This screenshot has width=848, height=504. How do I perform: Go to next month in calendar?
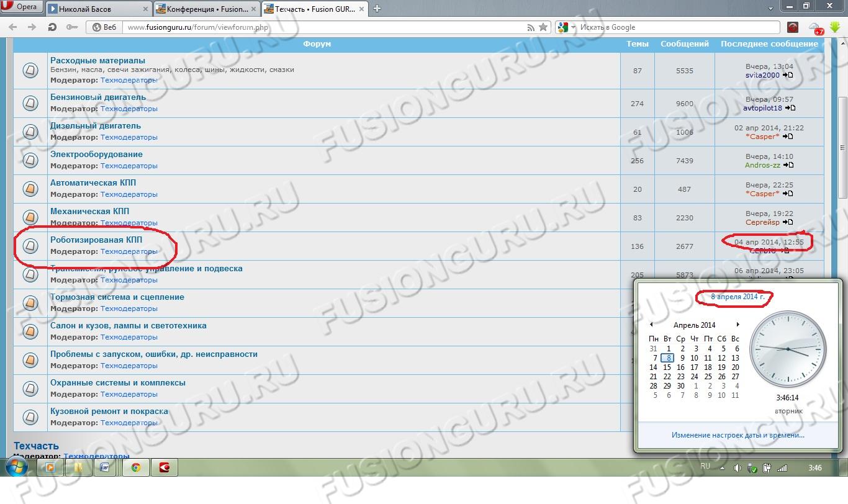(737, 325)
